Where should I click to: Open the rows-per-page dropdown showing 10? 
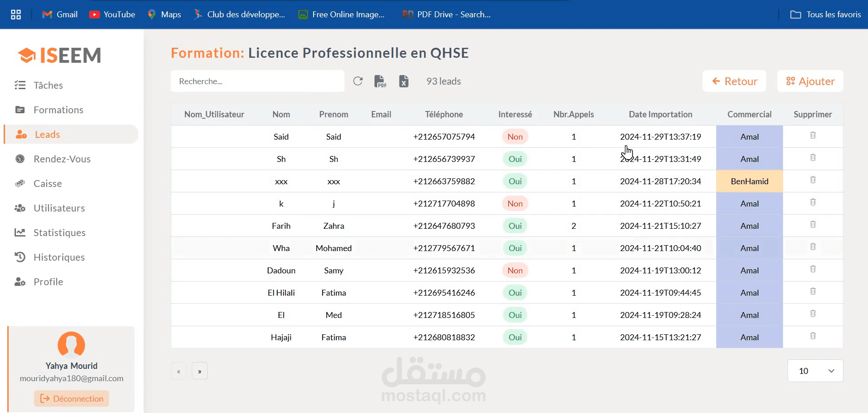(815, 371)
